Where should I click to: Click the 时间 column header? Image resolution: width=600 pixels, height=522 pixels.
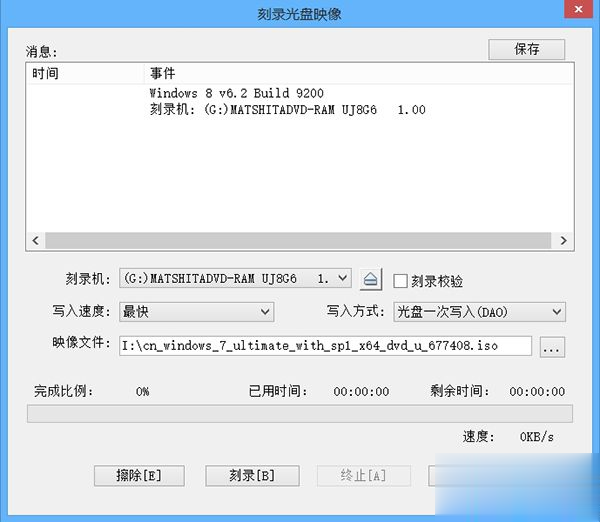pyautogui.click(x=85, y=73)
